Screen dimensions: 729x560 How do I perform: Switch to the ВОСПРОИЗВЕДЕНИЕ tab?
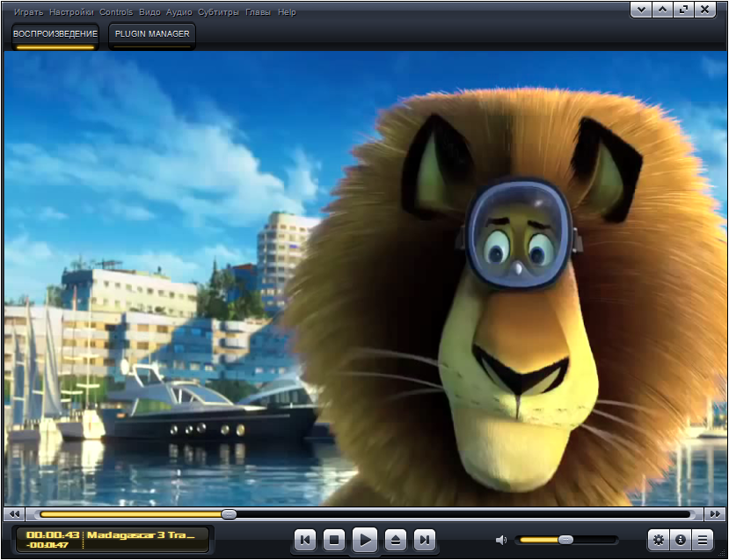(x=55, y=36)
